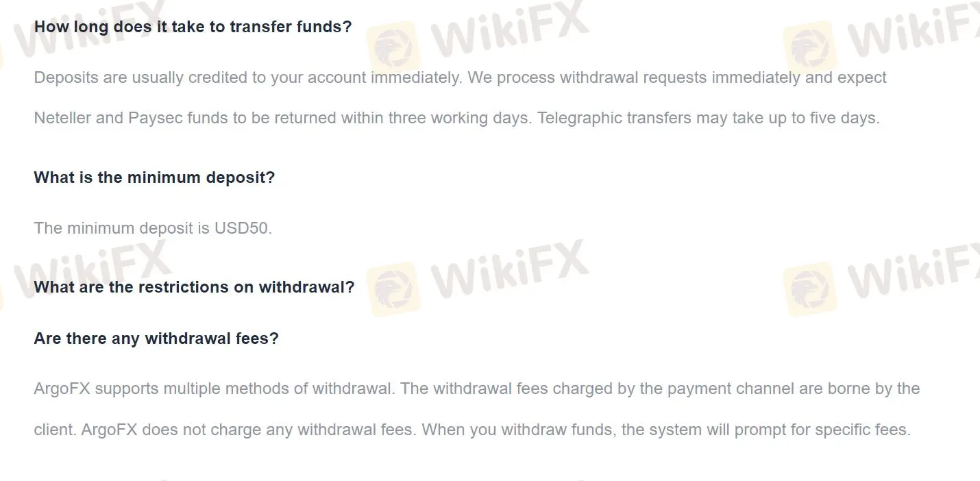Viewport: 980px width, 481px height.
Task: Select the "What is the minimum deposit?" question
Action: (x=154, y=177)
